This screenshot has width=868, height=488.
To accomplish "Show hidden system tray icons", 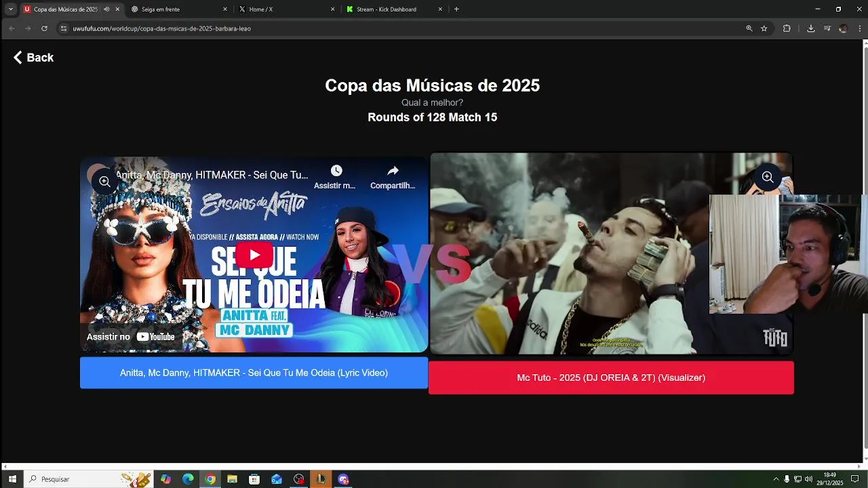I will coord(776,479).
